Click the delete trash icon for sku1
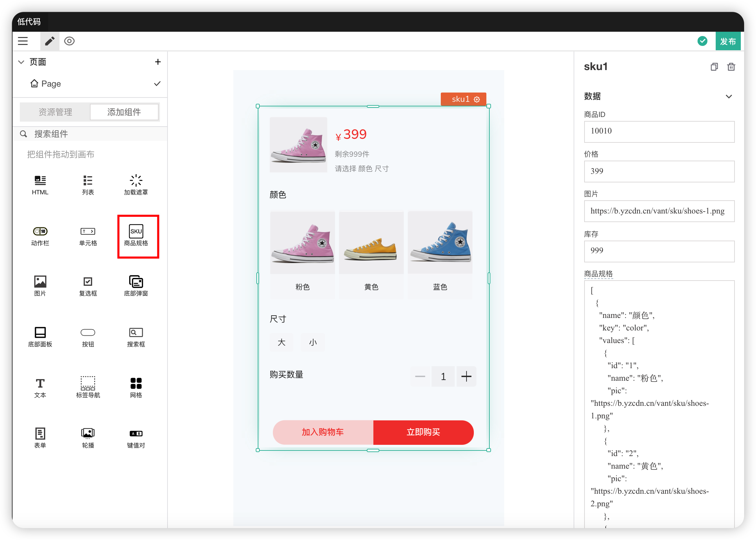Image resolution: width=756 pixels, height=540 pixels. [x=731, y=67]
